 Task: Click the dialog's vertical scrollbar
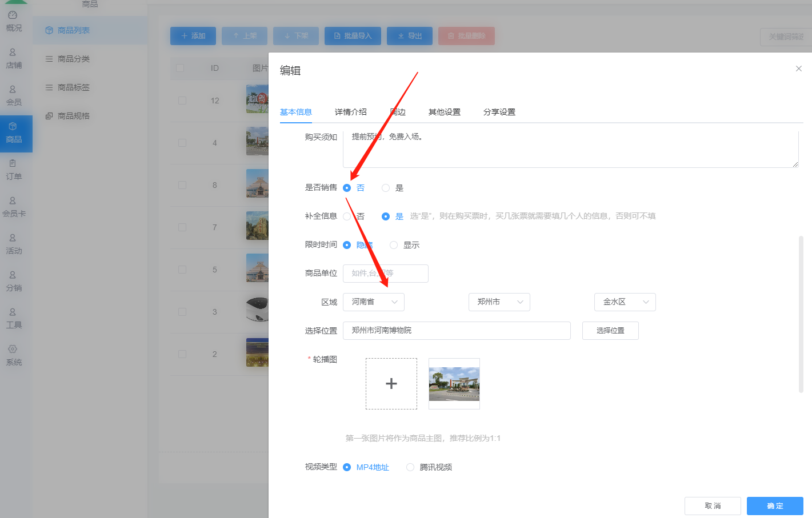pos(801,314)
